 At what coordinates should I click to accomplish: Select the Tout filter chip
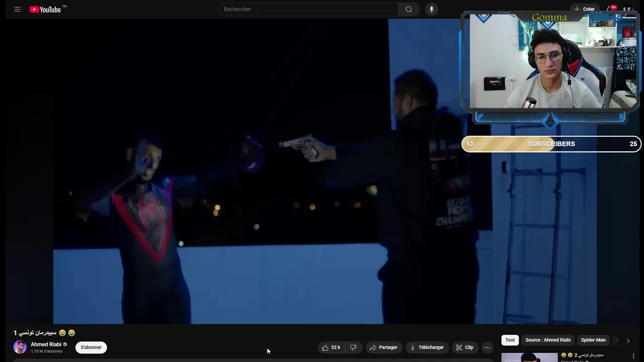[x=510, y=340]
